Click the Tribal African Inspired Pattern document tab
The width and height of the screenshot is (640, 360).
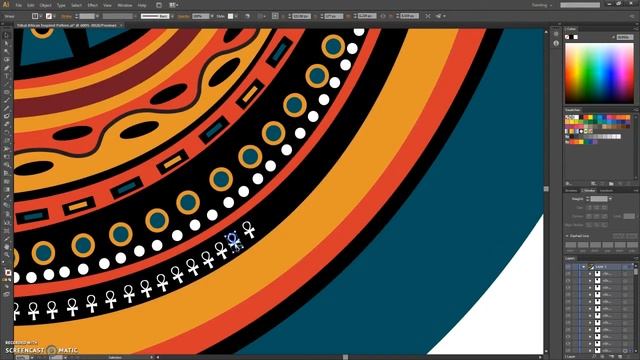(x=67, y=25)
